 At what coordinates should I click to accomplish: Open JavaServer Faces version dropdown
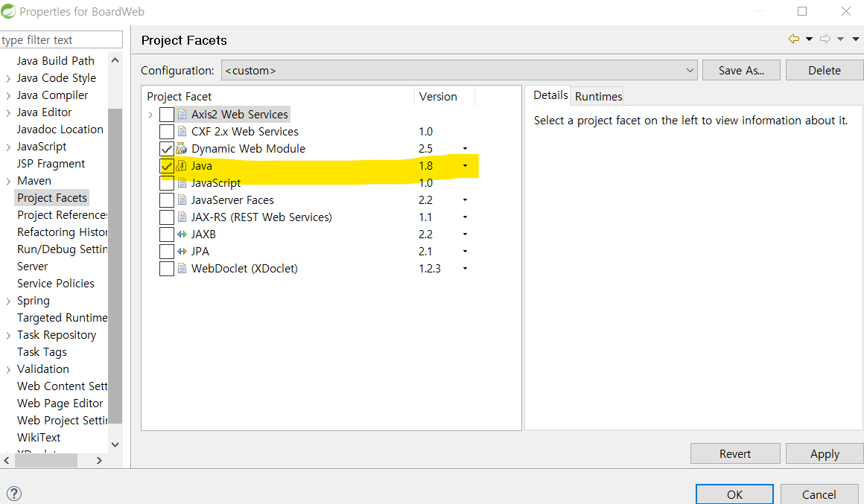click(465, 200)
